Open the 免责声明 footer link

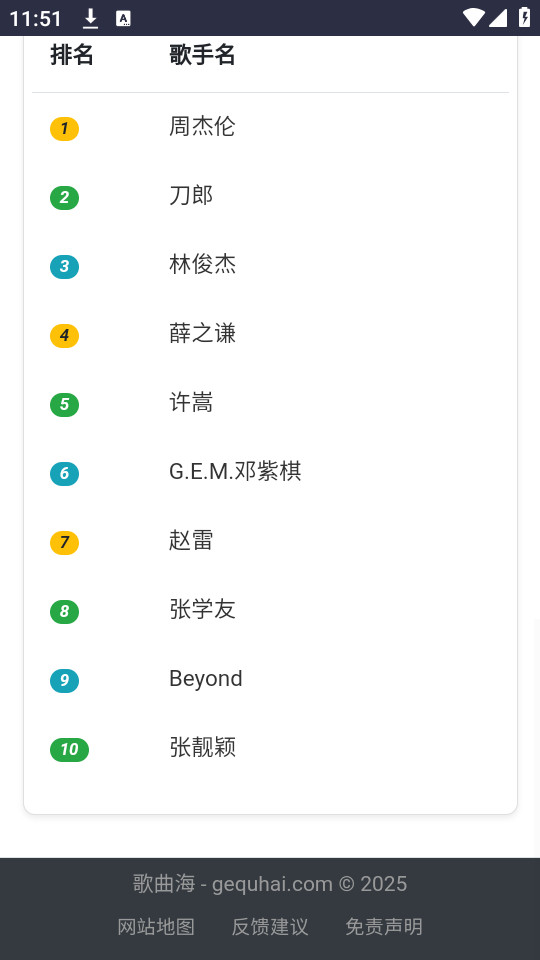384,927
